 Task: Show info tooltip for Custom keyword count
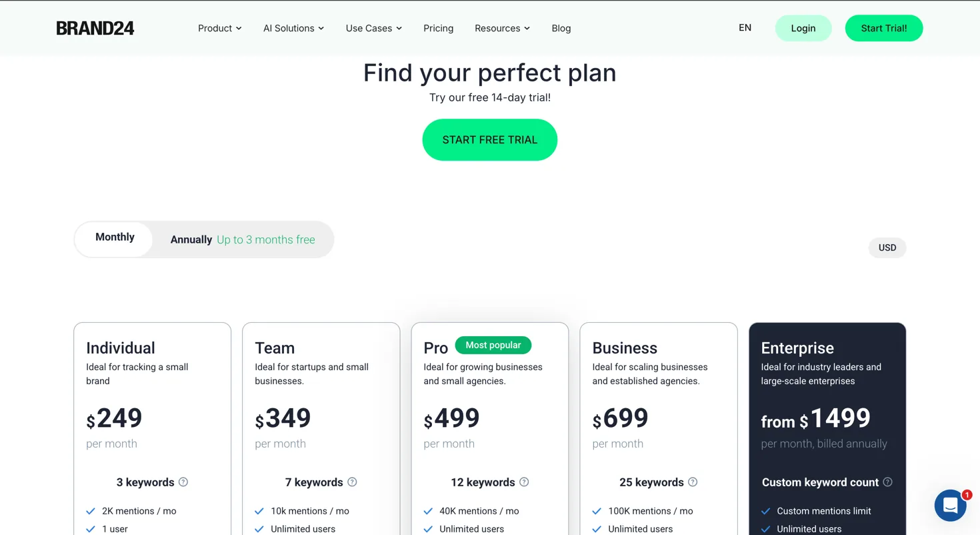click(887, 482)
